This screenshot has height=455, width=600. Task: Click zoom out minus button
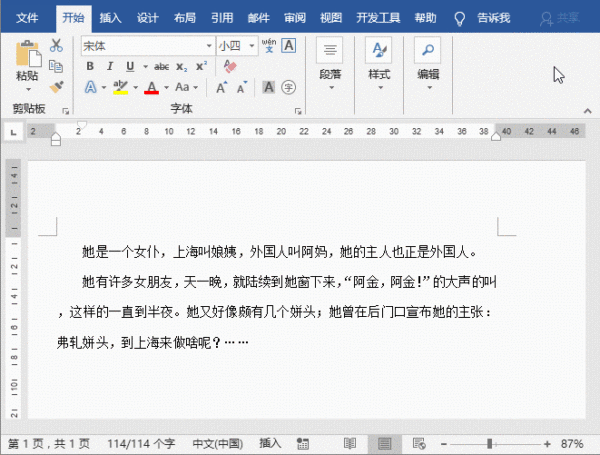pyautogui.click(x=443, y=444)
